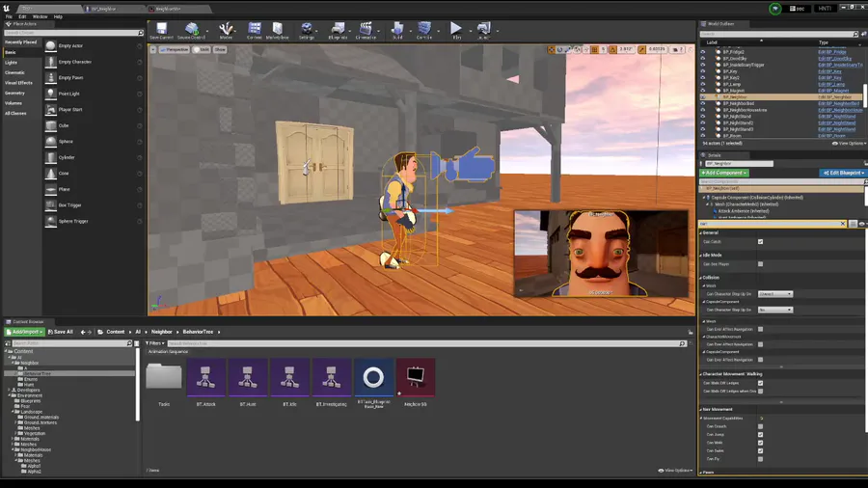Toggle the Can Catch checkbox
Screen dimensions: 868x488
760,242
